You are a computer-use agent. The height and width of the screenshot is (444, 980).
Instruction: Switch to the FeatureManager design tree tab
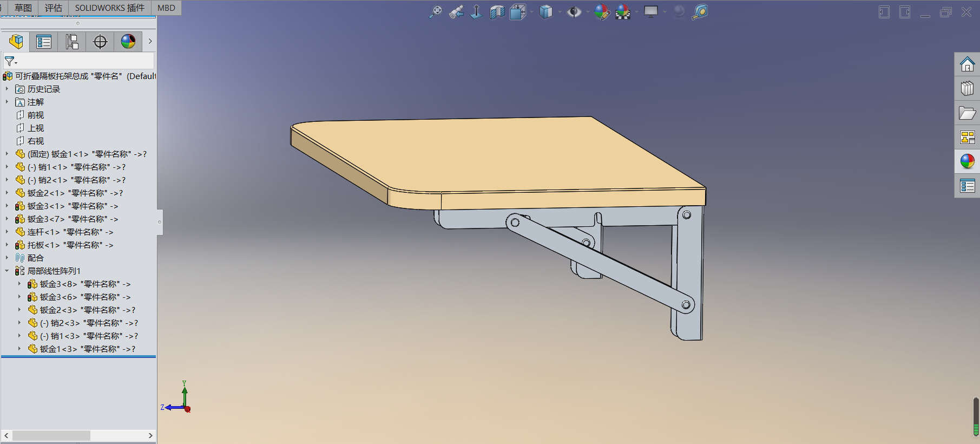pyautogui.click(x=16, y=42)
